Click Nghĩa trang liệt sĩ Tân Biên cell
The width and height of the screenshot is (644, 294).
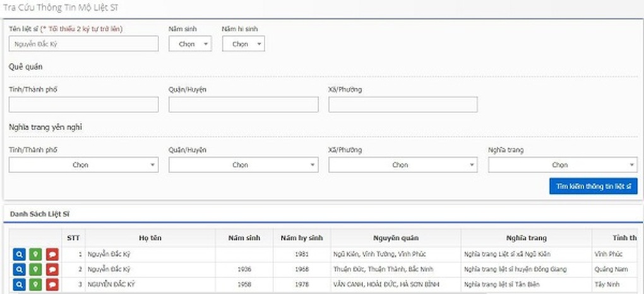pos(527,285)
